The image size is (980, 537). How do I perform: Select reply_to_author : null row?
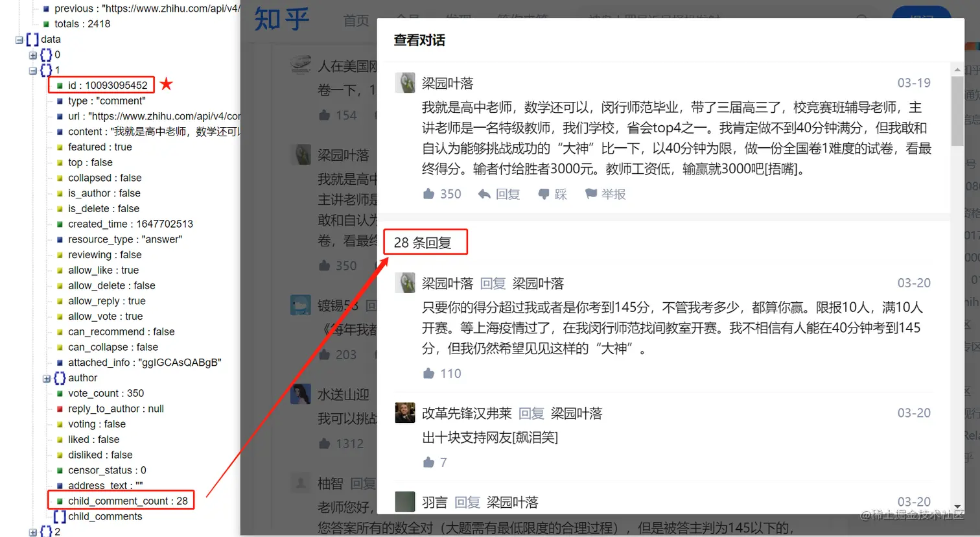click(110, 409)
